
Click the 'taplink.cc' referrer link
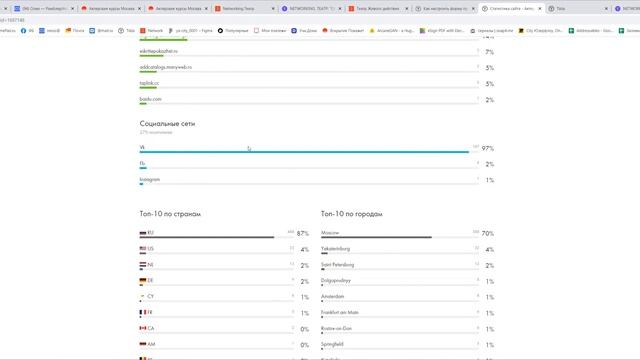pos(149,83)
